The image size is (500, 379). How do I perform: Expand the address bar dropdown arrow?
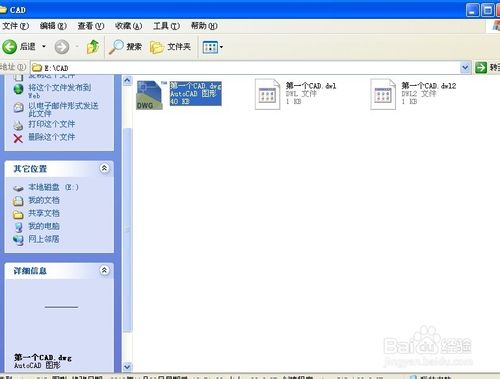pos(465,68)
